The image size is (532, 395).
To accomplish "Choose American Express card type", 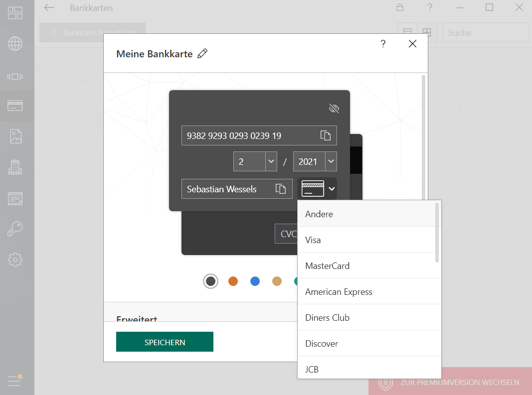I will [x=369, y=291].
